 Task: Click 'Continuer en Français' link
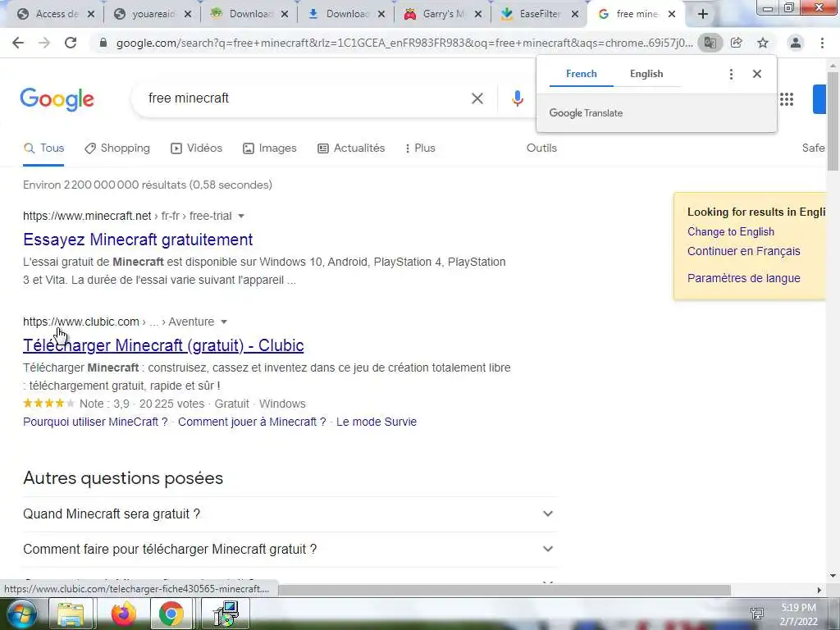(x=743, y=251)
